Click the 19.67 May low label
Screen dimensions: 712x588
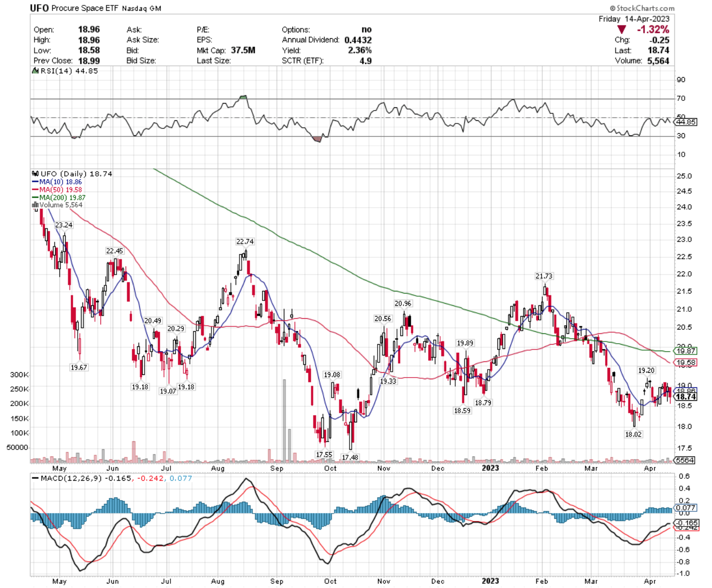79,367
